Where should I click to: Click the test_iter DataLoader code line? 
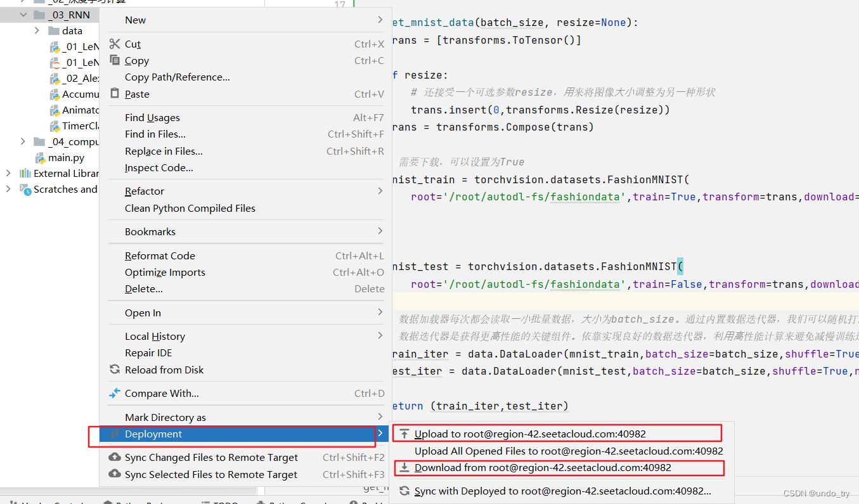pos(625,371)
